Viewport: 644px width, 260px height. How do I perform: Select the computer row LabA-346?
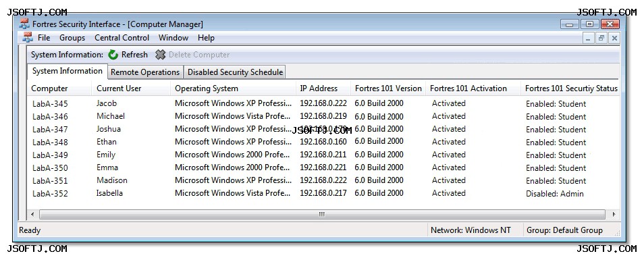click(323, 116)
